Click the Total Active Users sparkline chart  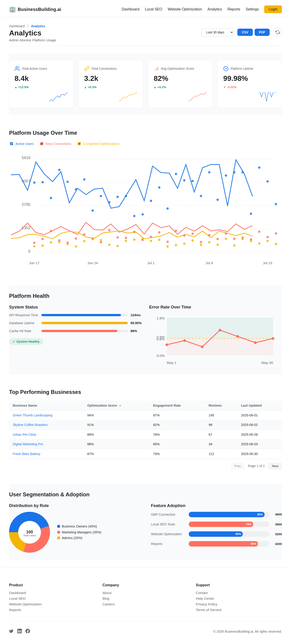[x=59, y=97]
